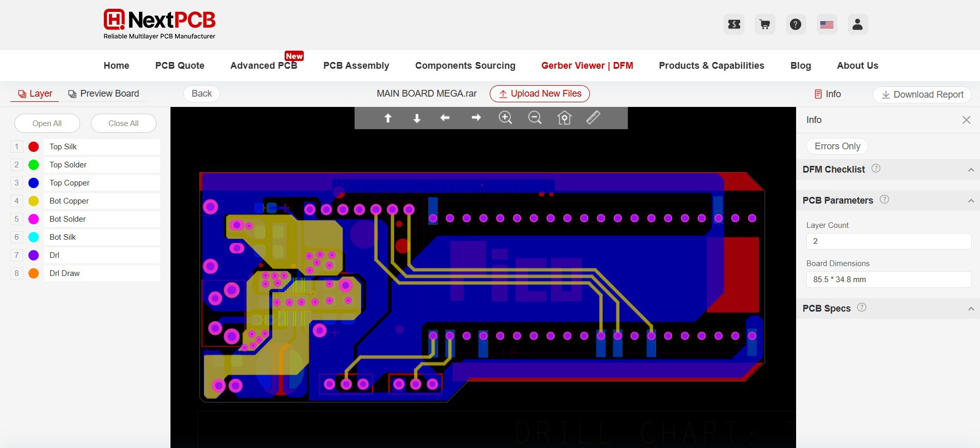
Task: Click the US flag language icon
Action: 827,24
